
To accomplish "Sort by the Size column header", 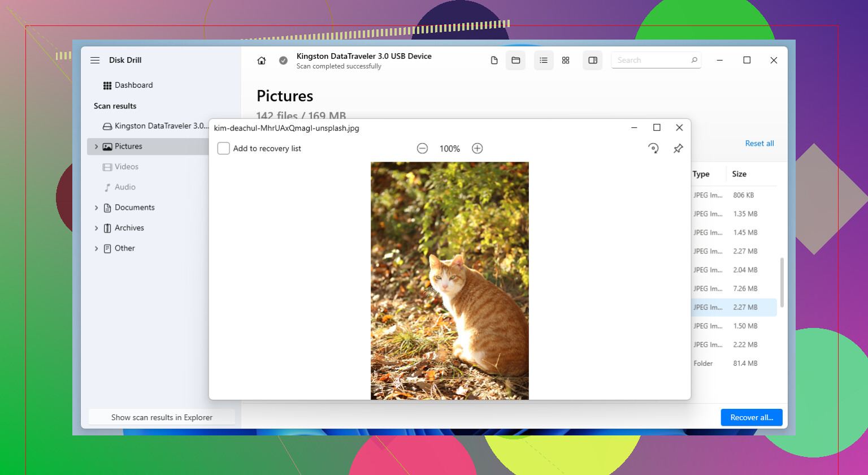I will click(739, 174).
